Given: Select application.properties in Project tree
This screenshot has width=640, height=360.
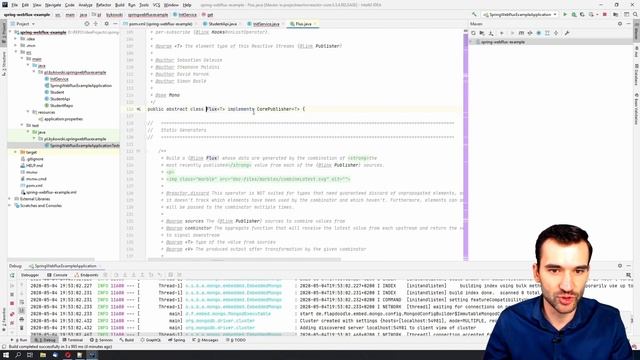Looking at the screenshot, I should tap(63, 119).
